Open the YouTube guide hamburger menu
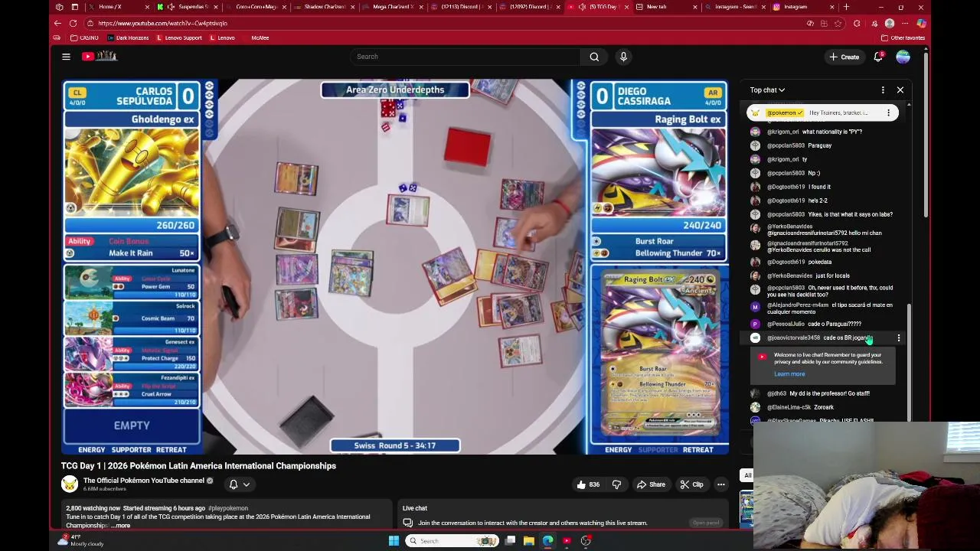Screen dimensions: 980x551 66,57
